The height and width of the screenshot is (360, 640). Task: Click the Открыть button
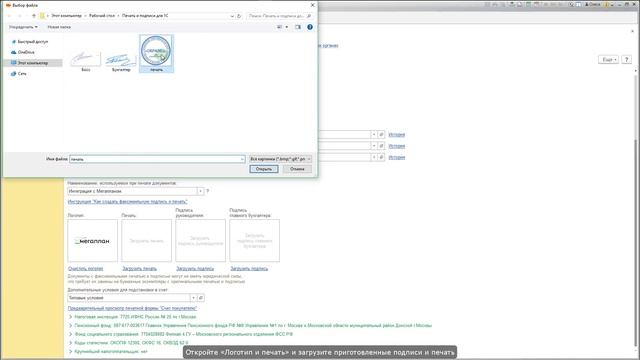[264, 169]
